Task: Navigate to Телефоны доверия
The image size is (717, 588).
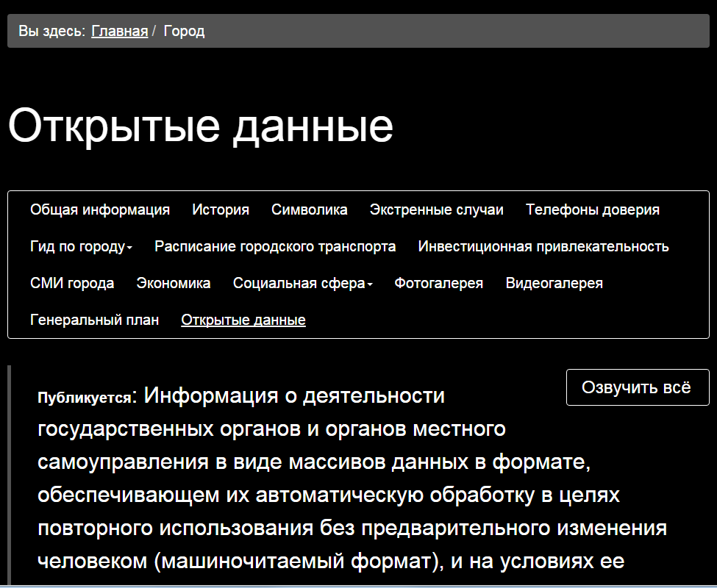Action: click(x=592, y=209)
